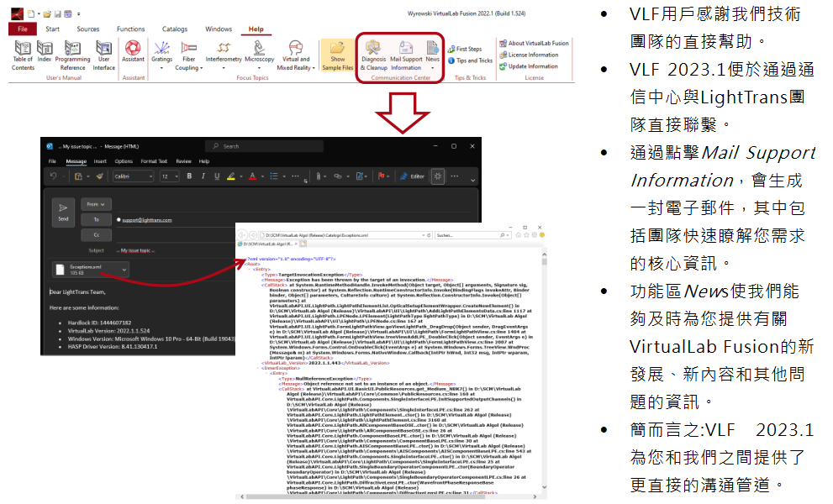Expand the Interferometry dropdown

pos(224,68)
